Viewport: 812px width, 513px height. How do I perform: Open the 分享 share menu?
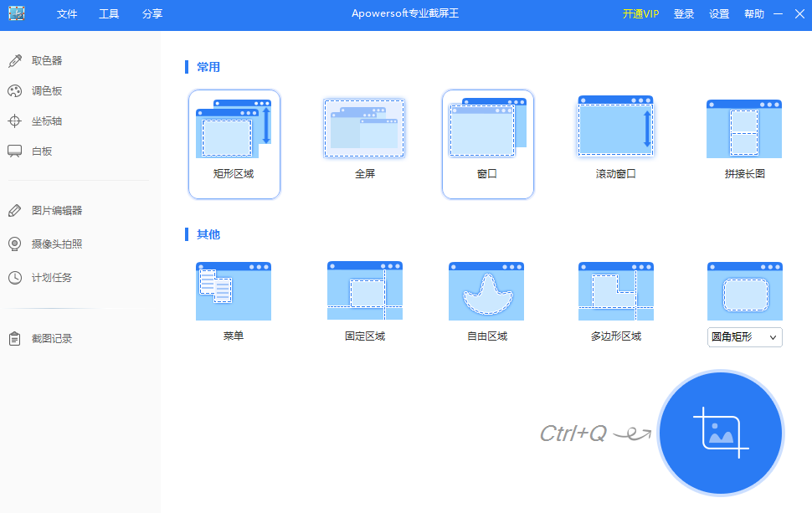[x=152, y=13]
